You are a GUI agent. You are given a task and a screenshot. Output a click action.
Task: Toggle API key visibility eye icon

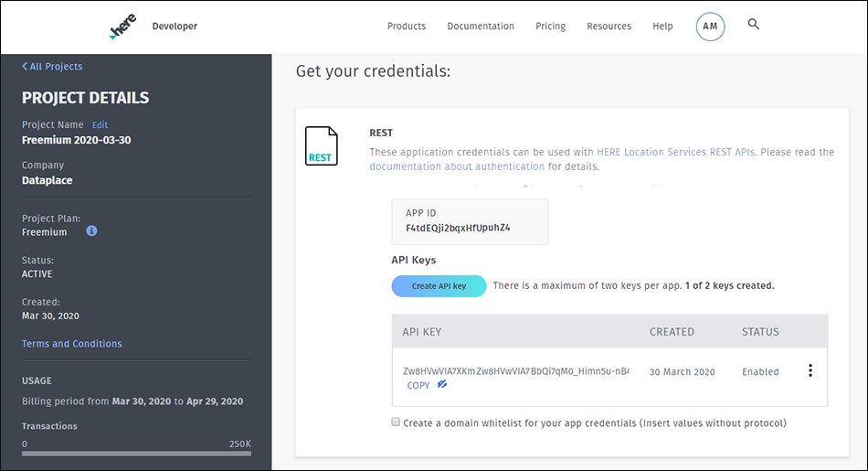pos(441,384)
